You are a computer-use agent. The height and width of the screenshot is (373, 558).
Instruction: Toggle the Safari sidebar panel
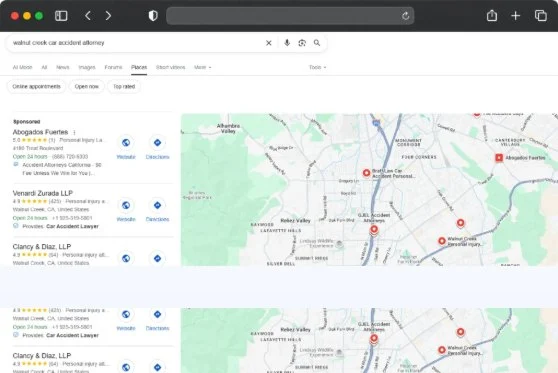[61, 16]
